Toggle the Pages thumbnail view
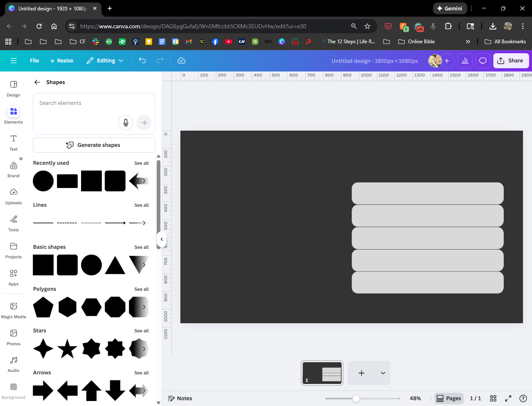532x406 pixels. click(x=448, y=399)
